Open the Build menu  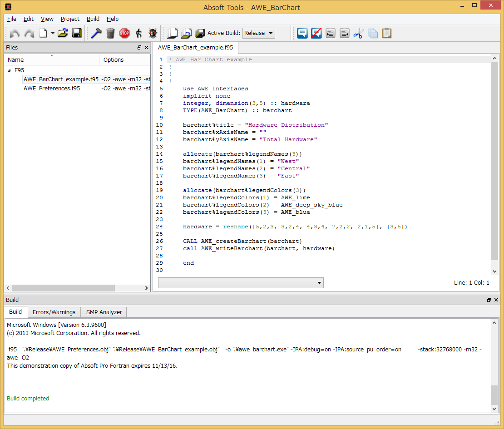(93, 19)
